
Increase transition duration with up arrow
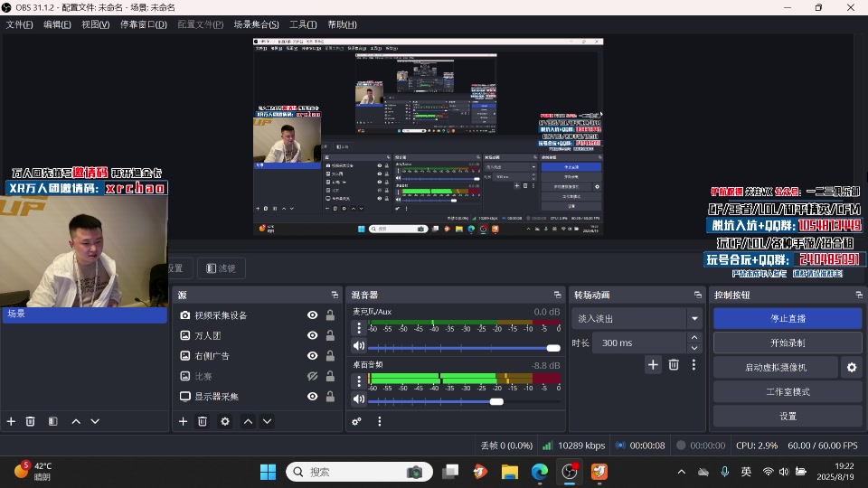click(x=694, y=337)
